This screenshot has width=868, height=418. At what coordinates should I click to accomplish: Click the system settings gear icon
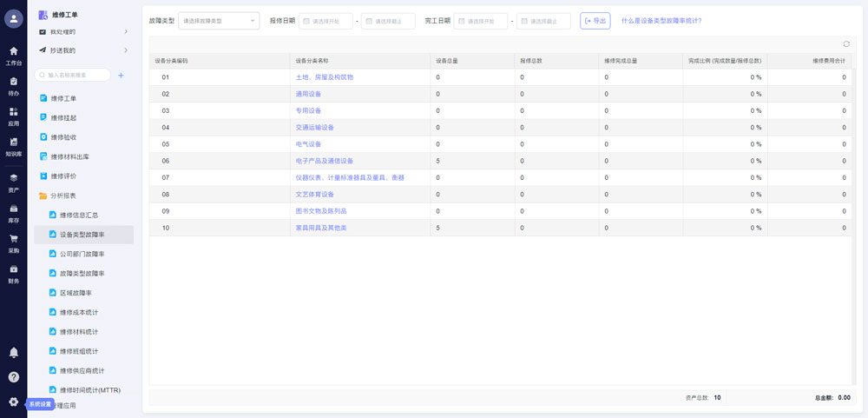click(13, 401)
